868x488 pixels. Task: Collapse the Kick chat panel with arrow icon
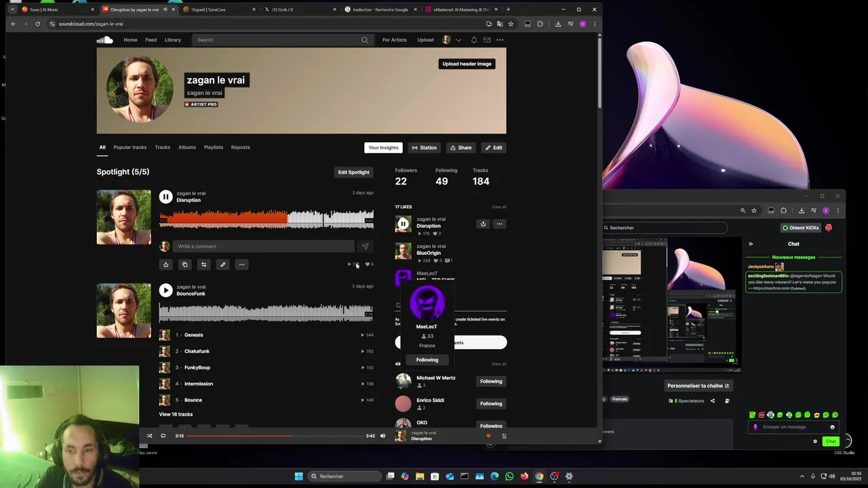(x=751, y=244)
